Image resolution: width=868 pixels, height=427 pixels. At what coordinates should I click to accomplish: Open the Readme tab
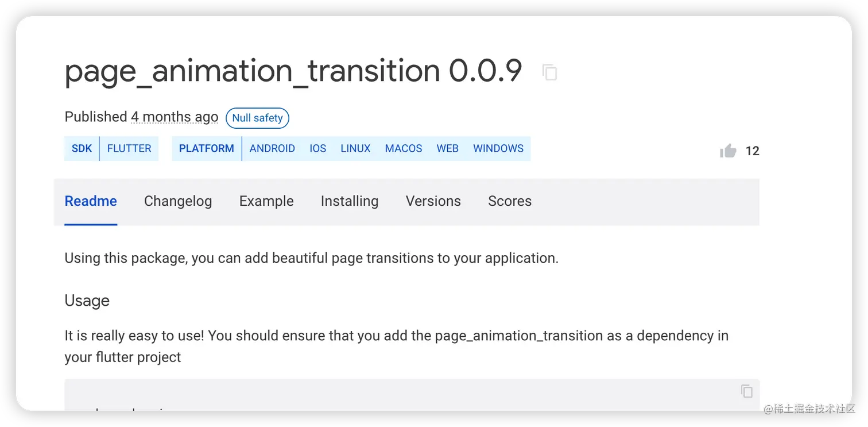(x=91, y=201)
